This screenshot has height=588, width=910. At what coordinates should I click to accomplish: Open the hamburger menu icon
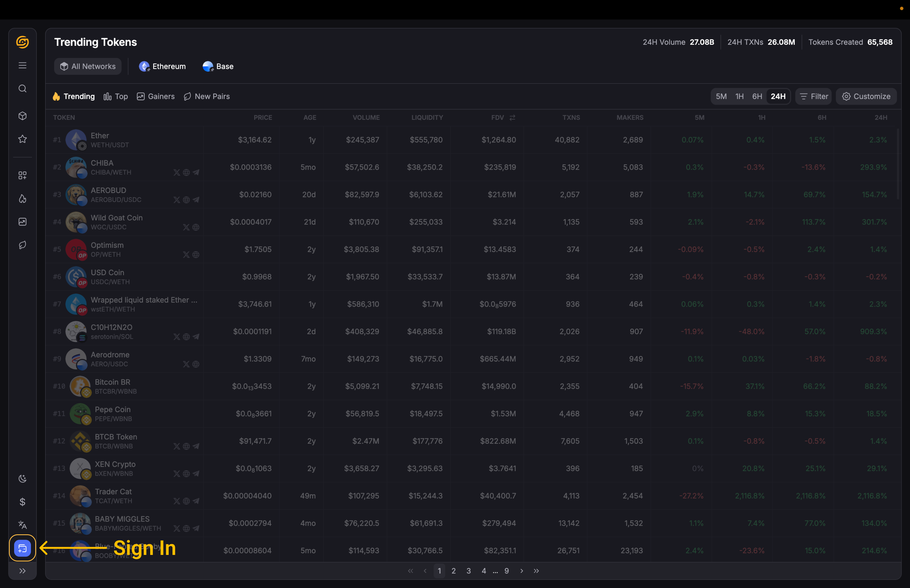pyautogui.click(x=23, y=65)
